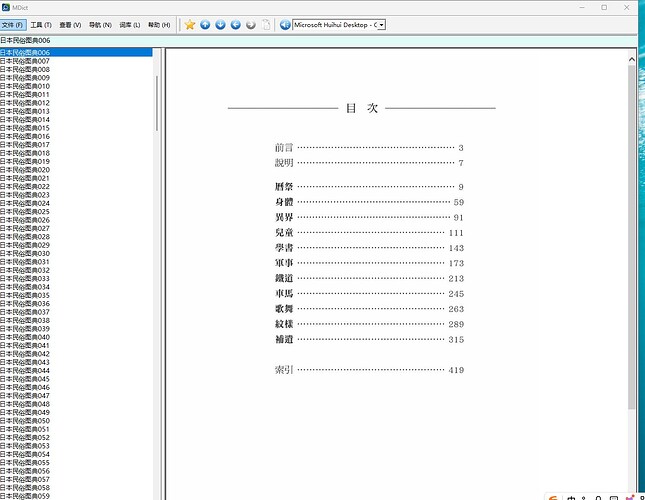Click the yellow star favorites icon
The image size is (645, 500).
[x=190, y=25]
